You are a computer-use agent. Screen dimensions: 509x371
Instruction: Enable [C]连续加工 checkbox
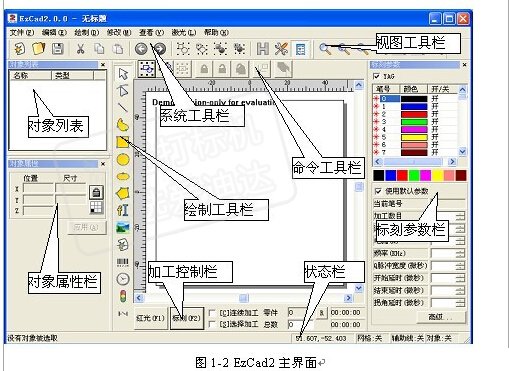click(x=212, y=313)
